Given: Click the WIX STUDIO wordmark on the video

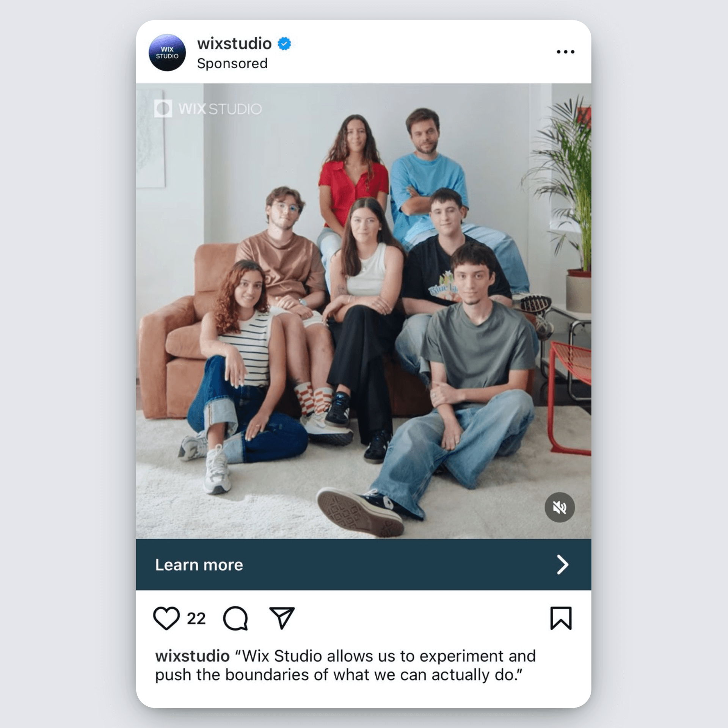Looking at the screenshot, I should (x=220, y=109).
